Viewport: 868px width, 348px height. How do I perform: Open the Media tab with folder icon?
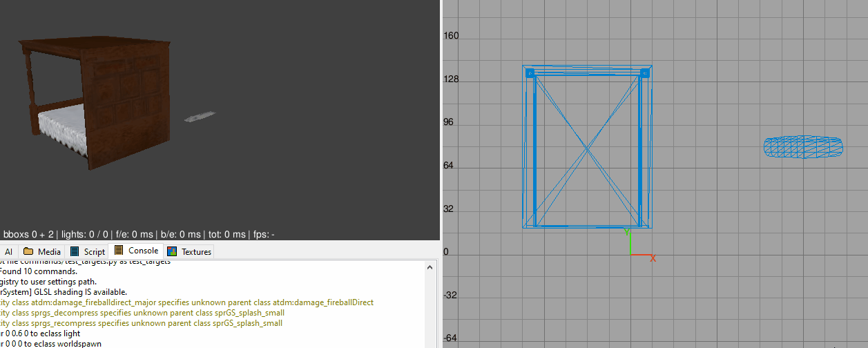tap(42, 252)
